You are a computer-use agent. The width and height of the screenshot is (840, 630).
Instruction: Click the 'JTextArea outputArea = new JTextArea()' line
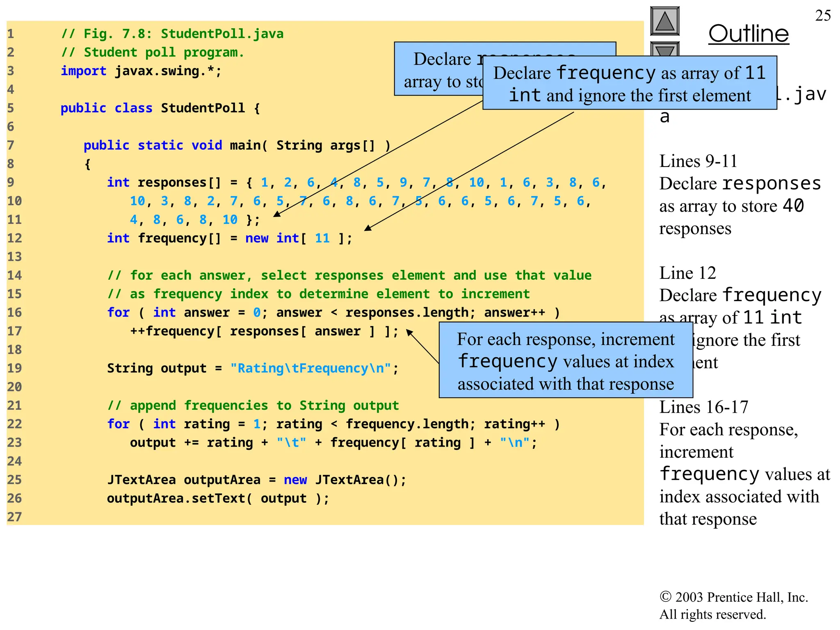coord(256,480)
